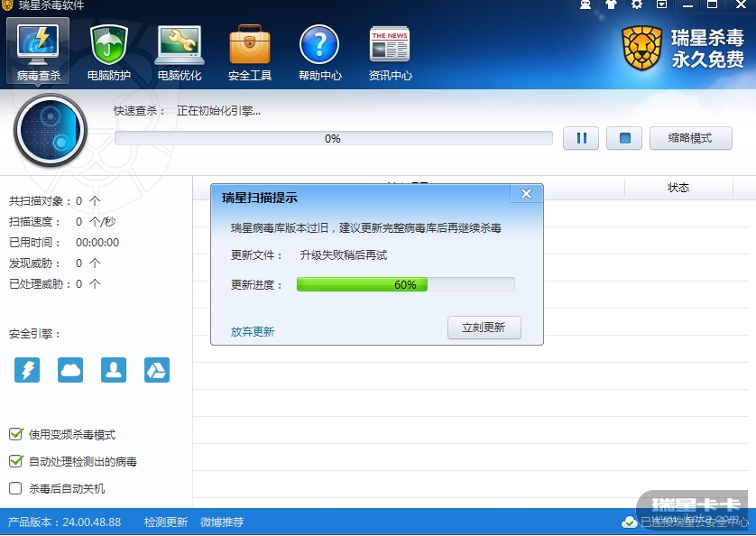Screen dimensions: 756x536
Task: Click the round scanning radar graphic
Action: coord(51,130)
